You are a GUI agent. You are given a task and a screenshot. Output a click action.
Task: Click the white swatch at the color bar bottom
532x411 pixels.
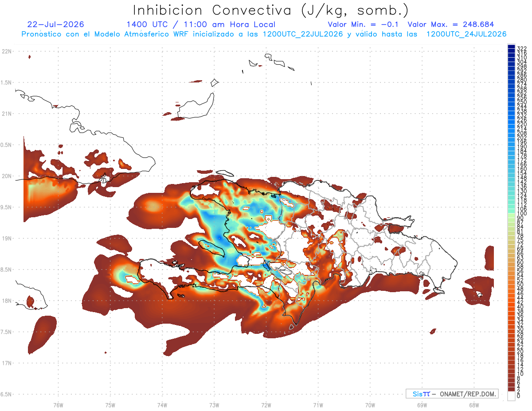(512, 396)
